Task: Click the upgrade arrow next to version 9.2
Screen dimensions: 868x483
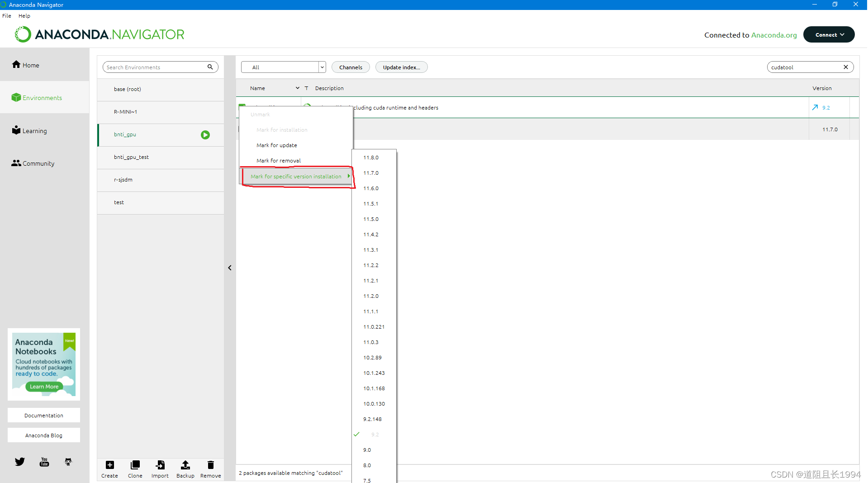Action: coord(815,107)
